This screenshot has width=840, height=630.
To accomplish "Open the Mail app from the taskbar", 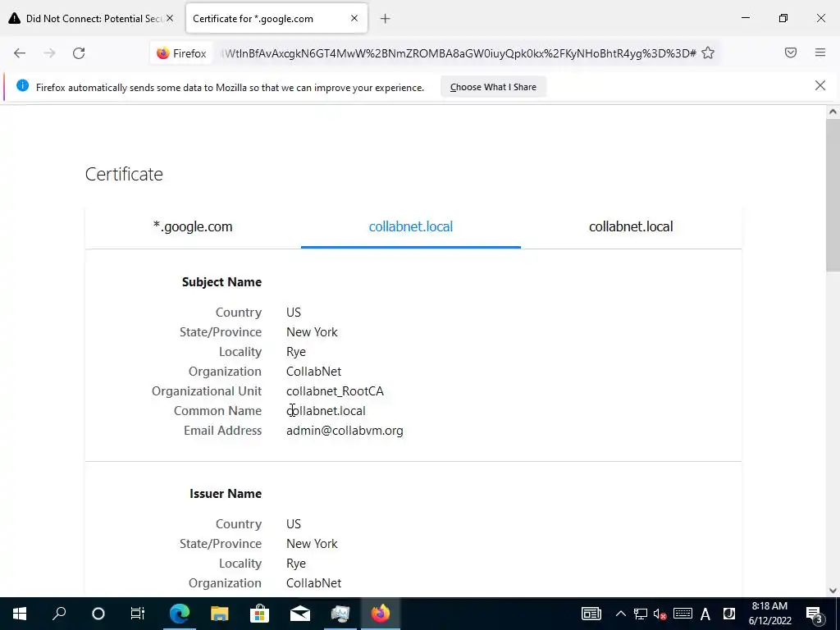I will (300, 614).
